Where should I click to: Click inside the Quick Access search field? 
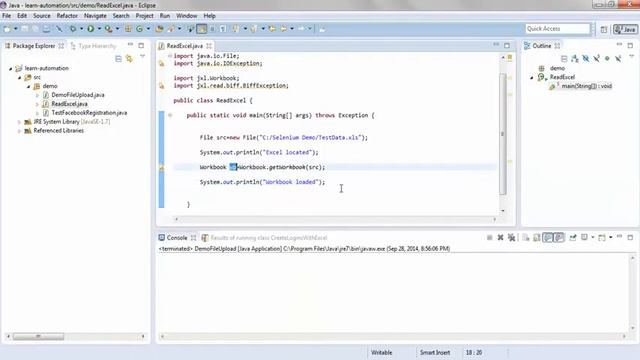click(x=558, y=29)
